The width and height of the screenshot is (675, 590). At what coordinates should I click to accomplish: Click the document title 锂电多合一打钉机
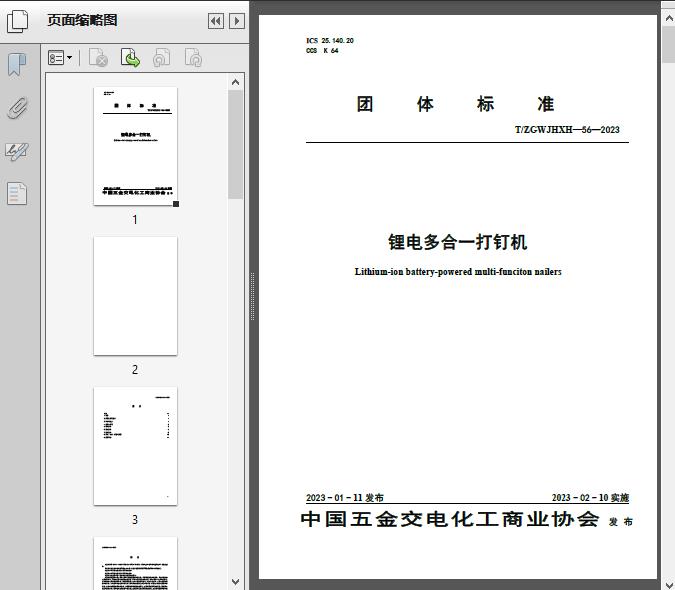(458, 242)
